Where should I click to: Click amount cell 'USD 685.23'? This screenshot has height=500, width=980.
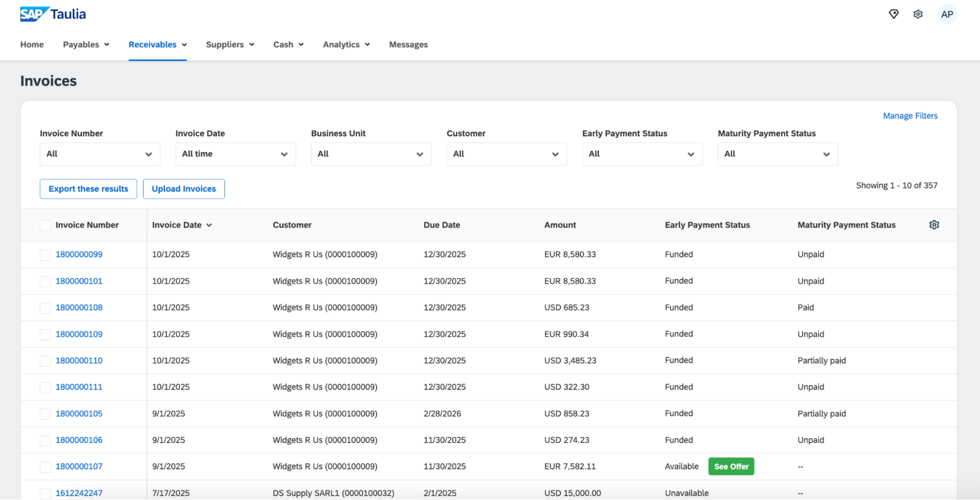pyautogui.click(x=567, y=307)
